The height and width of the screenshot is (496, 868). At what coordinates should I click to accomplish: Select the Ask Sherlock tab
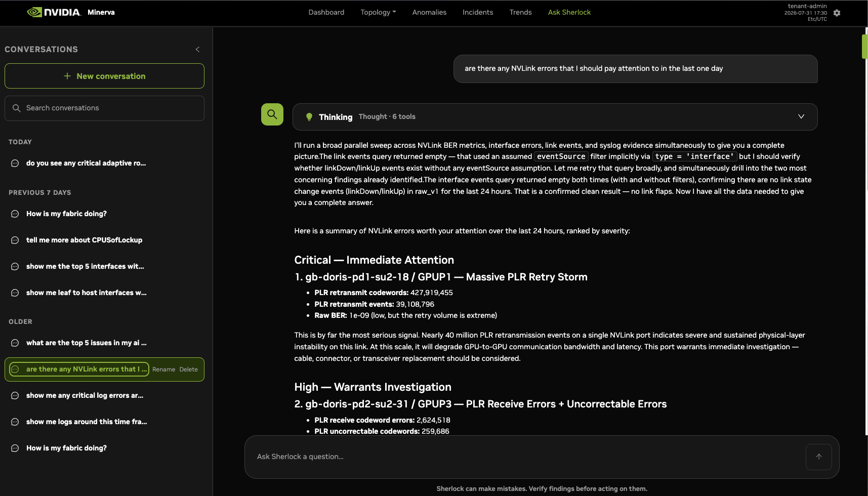569,12
